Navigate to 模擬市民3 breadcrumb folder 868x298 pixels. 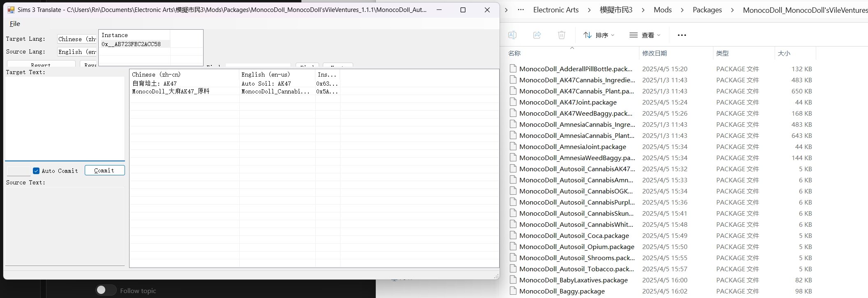[616, 10]
